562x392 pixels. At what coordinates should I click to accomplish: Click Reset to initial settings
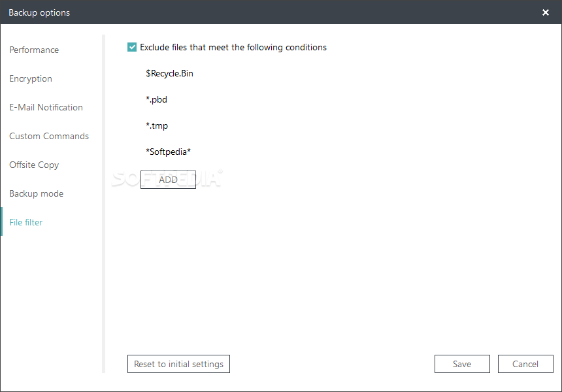[x=178, y=364]
